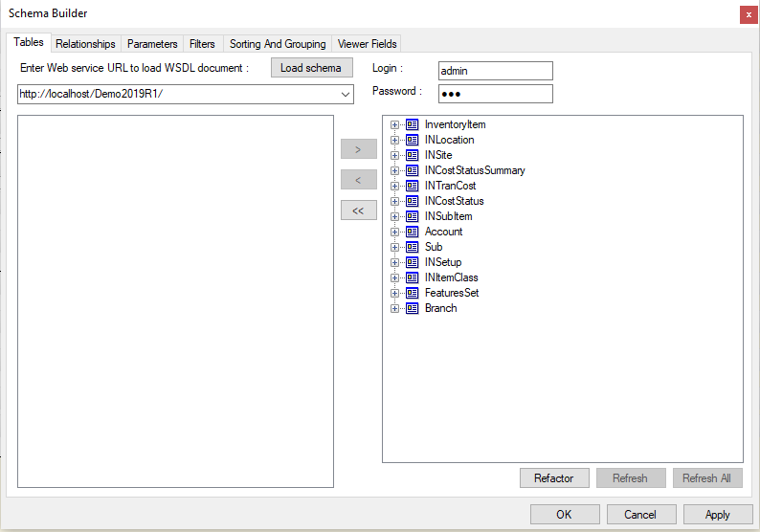This screenshot has height=532, width=760.
Task: Expand the INSite tree node
Action: pos(395,155)
